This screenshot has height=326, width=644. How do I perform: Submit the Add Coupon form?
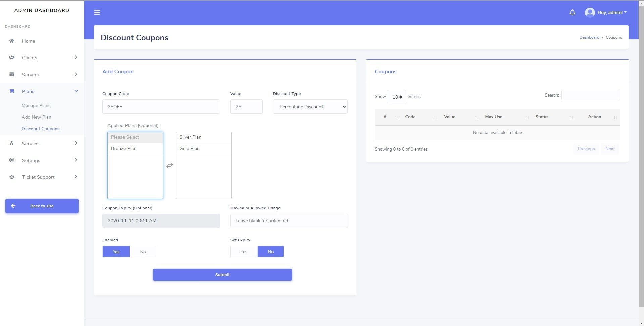(x=222, y=275)
